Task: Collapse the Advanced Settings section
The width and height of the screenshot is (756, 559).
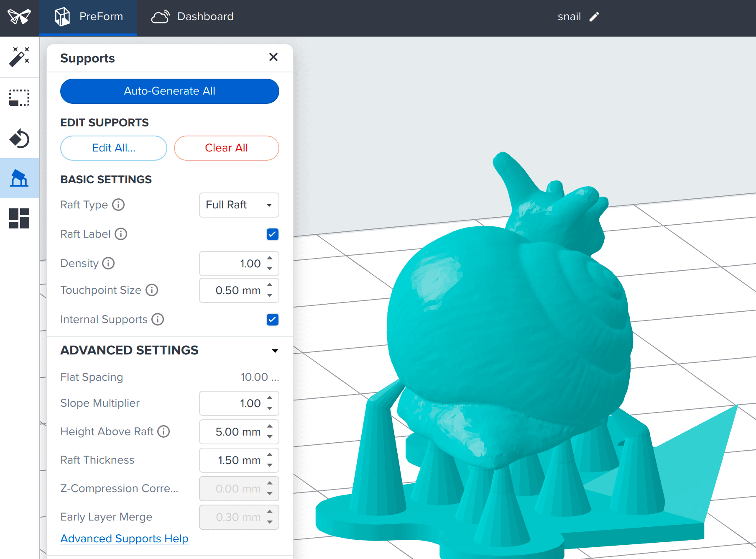Action: point(275,351)
